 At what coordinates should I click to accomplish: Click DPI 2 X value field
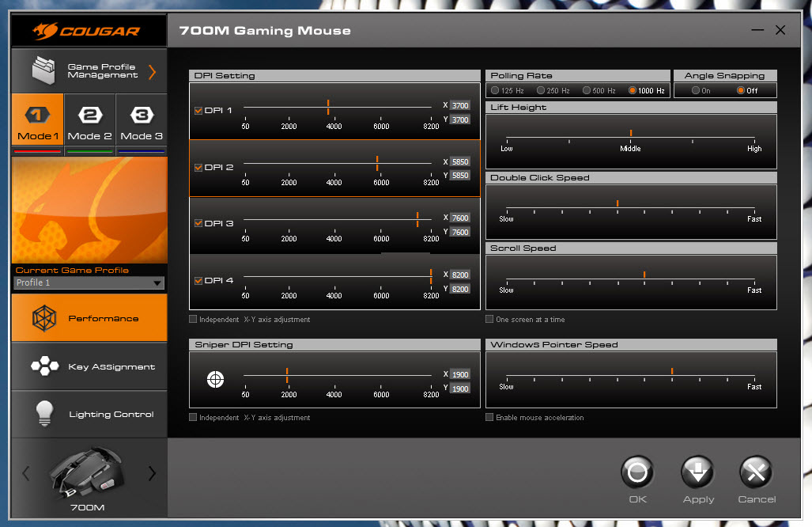click(x=460, y=161)
